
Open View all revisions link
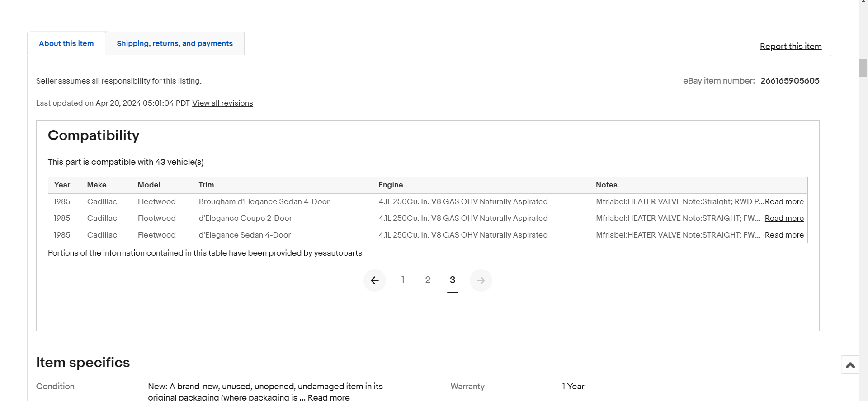[x=222, y=103]
